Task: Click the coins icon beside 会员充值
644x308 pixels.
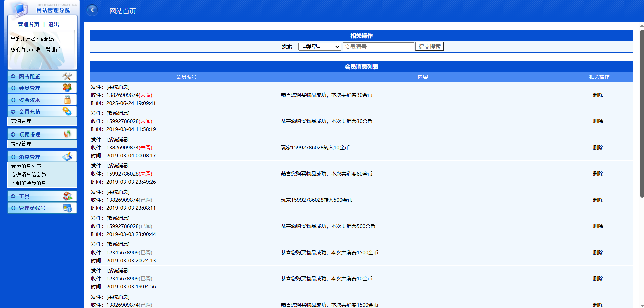Action: tap(67, 111)
